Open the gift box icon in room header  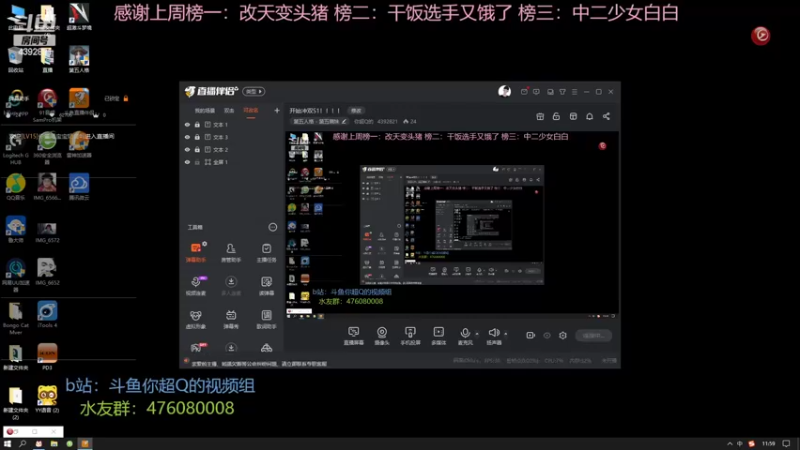pyautogui.click(x=540, y=116)
